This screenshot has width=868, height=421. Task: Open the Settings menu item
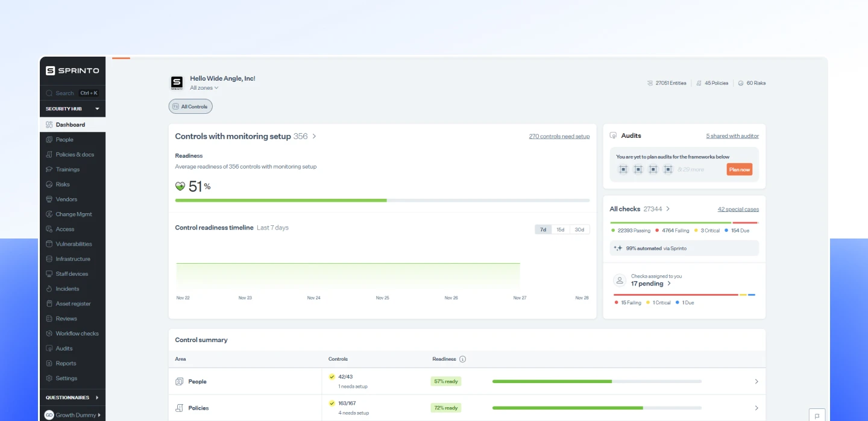point(66,378)
